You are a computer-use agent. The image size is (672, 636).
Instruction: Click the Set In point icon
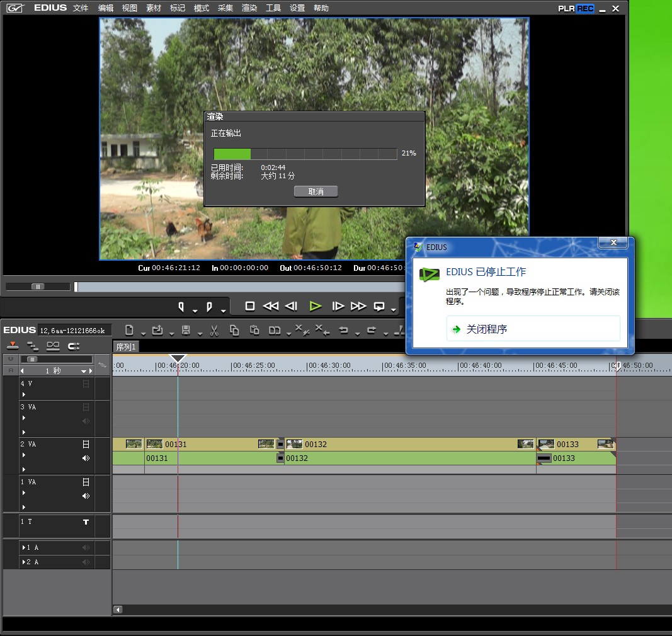(x=181, y=307)
